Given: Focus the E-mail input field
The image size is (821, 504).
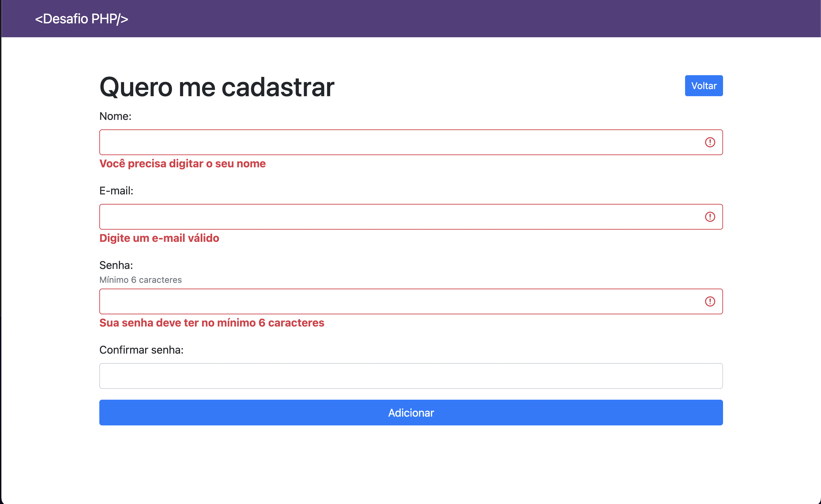Looking at the screenshot, I should 400,217.
